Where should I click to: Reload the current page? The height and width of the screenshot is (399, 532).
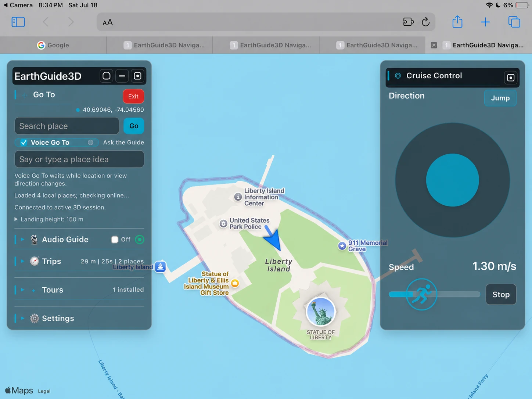(x=426, y=22)
